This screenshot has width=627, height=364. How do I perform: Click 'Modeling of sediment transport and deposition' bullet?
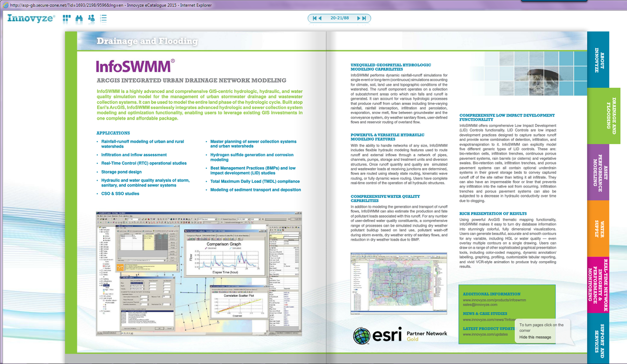coord(256,190)
